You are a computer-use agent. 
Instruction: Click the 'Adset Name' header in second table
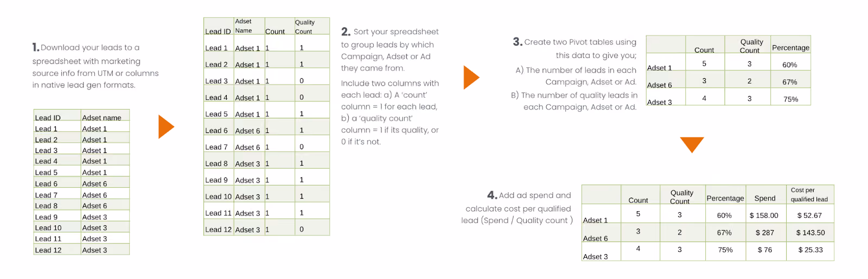tap(244, 26)
